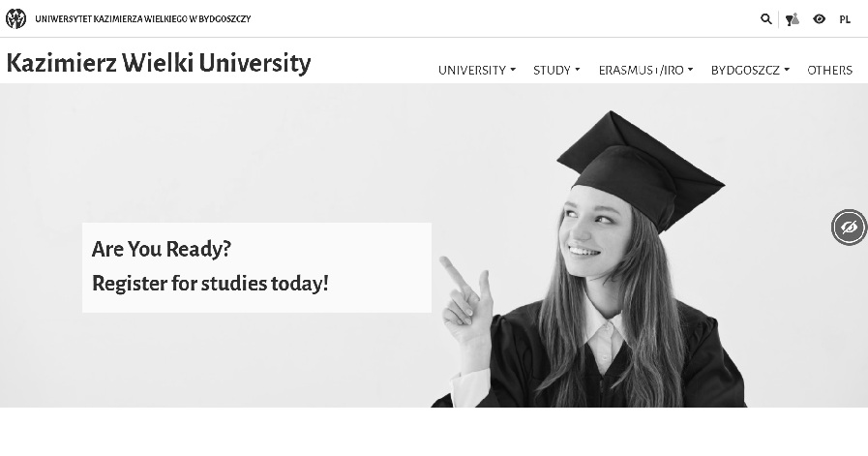
Task: Click the smiling graduate's face in banner
Action: point(590,233)
